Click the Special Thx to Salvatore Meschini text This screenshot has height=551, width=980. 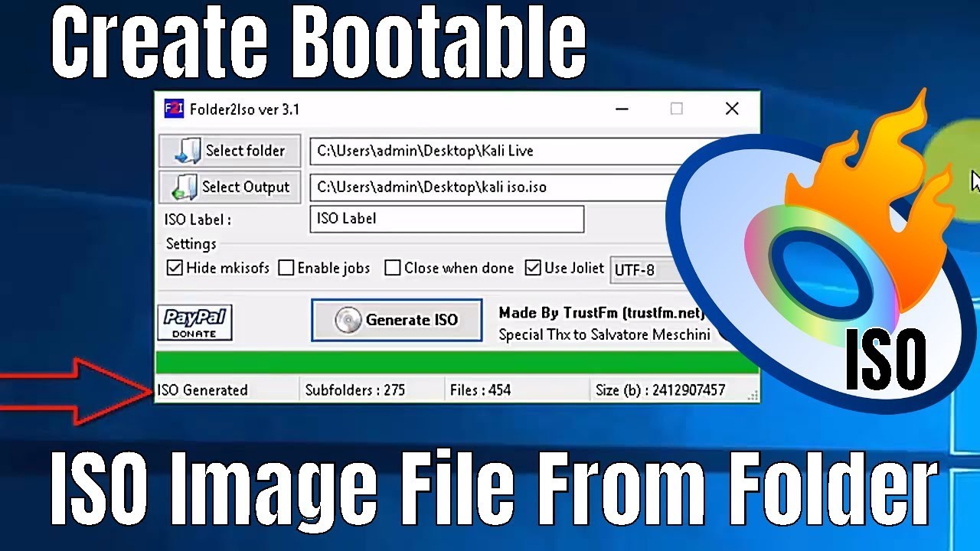[604, 334]
